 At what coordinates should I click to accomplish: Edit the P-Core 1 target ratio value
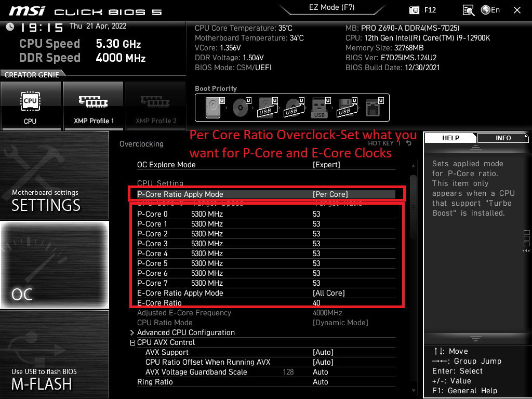point(316,224)
